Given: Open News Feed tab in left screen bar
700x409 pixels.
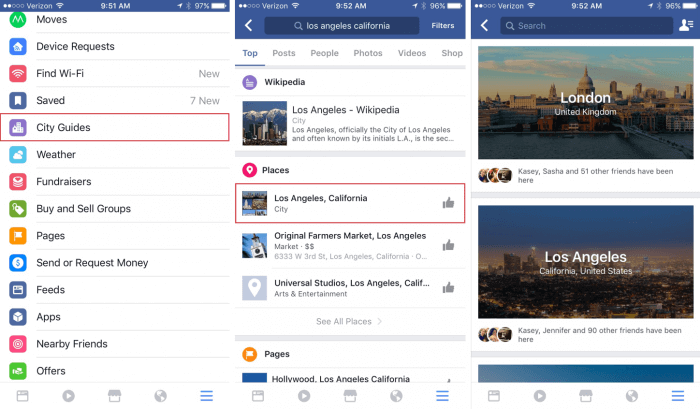Looking at the screenshot, I should pyautogui.click(x=22, y=396).
